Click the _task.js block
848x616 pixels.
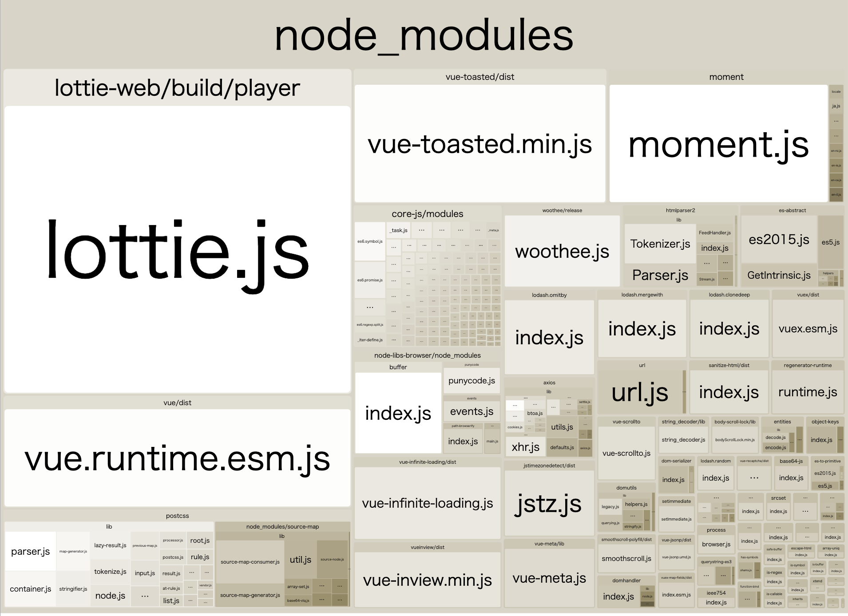pos(398,230)
